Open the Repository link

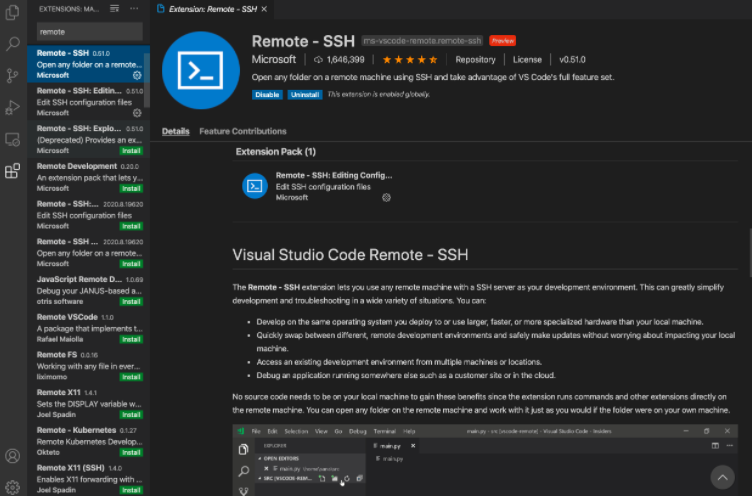coord(475,60)
